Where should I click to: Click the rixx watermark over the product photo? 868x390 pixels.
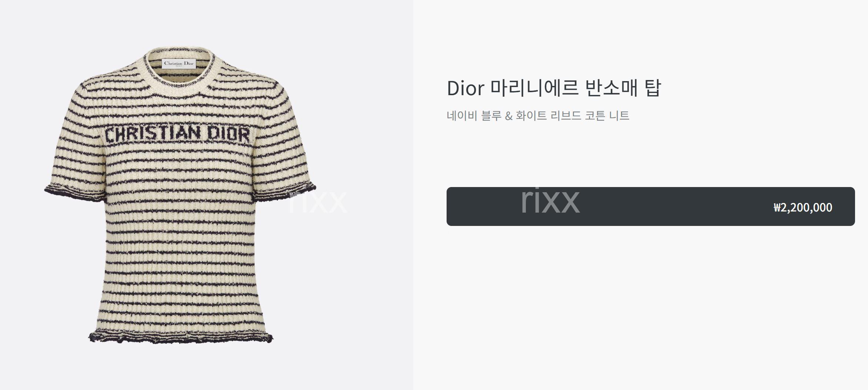coord(318,201)
